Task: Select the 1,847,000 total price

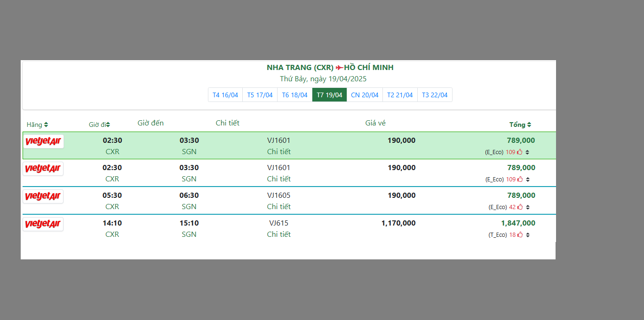Action: pos(518,223)
